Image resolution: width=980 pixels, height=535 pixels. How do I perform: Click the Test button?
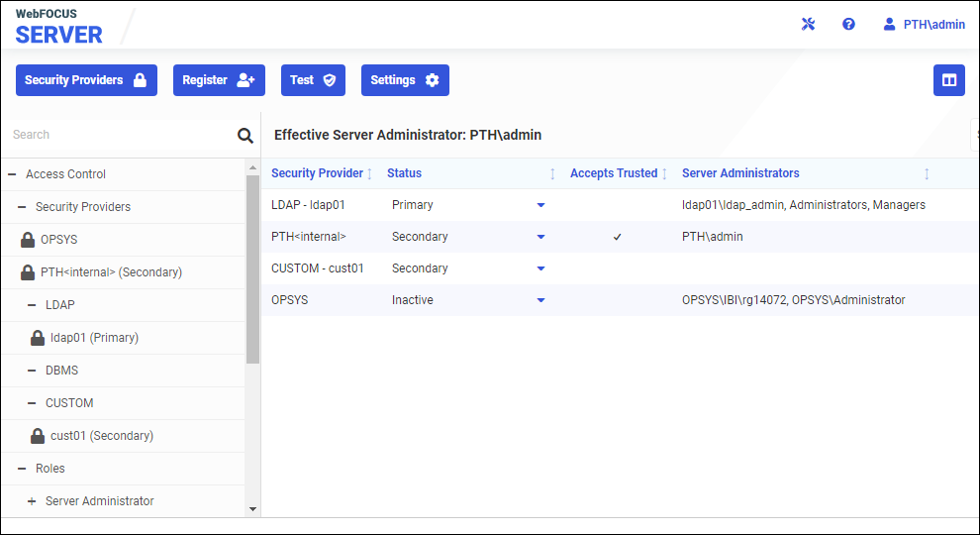tap(313, 80)
